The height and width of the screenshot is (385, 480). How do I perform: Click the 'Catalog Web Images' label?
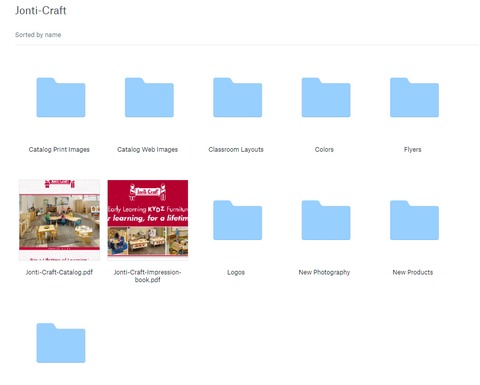click(x=147, y=149)
